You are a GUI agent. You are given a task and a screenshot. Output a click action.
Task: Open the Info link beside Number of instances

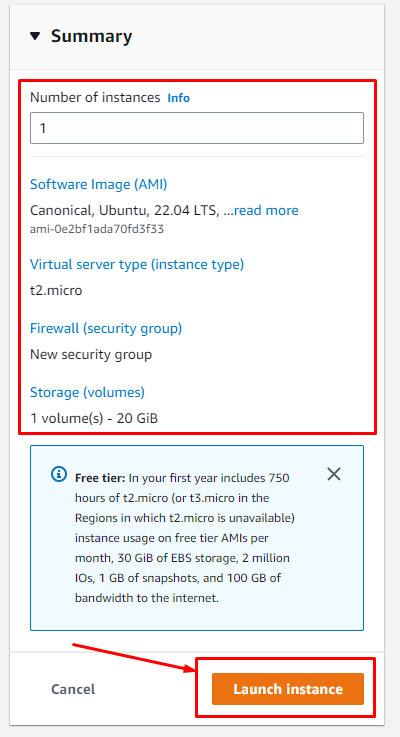(179, 98)
